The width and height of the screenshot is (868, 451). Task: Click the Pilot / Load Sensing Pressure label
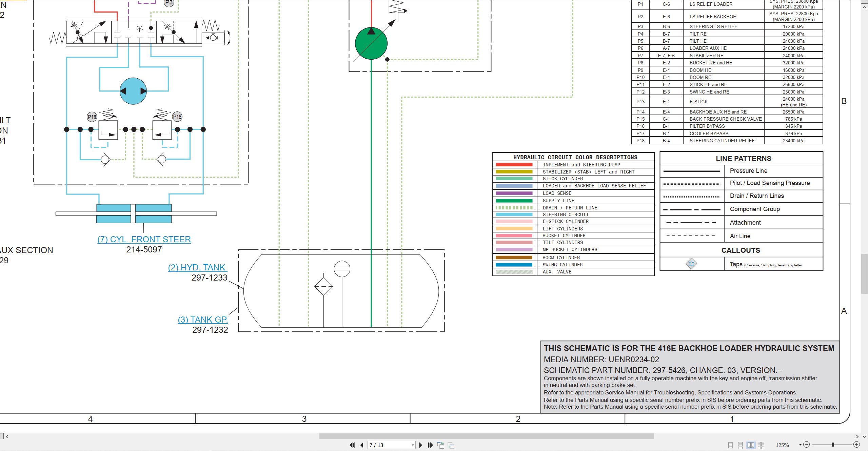[x=770, y=183]
